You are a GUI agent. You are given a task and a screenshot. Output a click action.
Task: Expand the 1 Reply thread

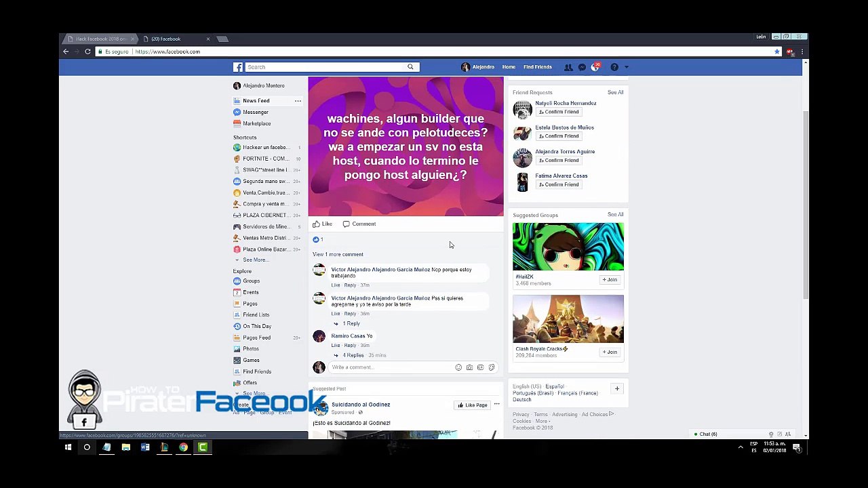tap(351, 323)
